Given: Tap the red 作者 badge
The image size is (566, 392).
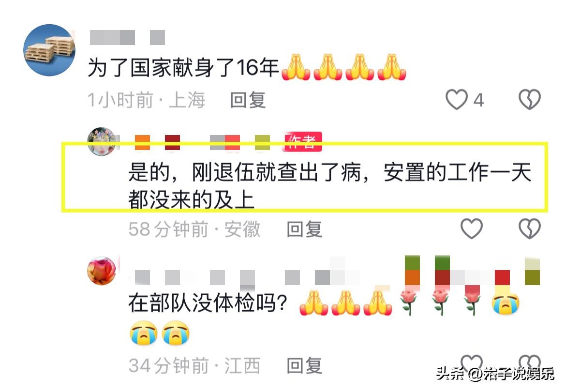Looking at the screenshot, I should (302, 141).
